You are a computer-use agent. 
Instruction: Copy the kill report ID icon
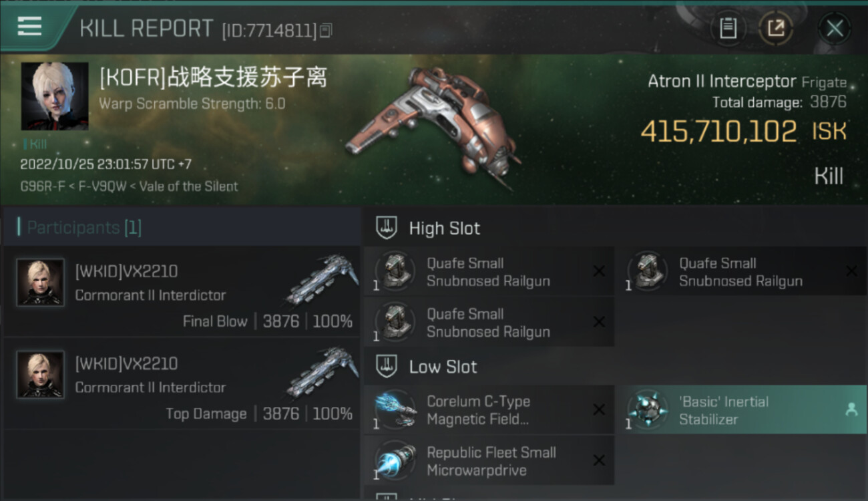point(326,30)
